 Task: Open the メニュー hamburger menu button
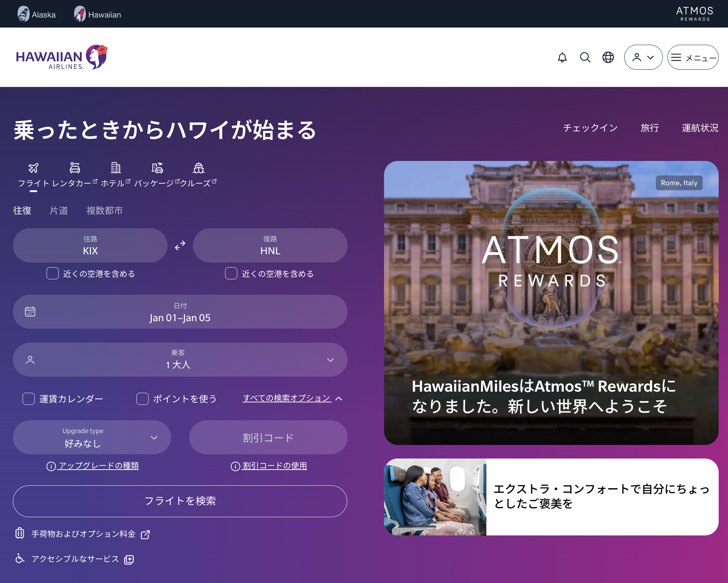tap(693, 57)
